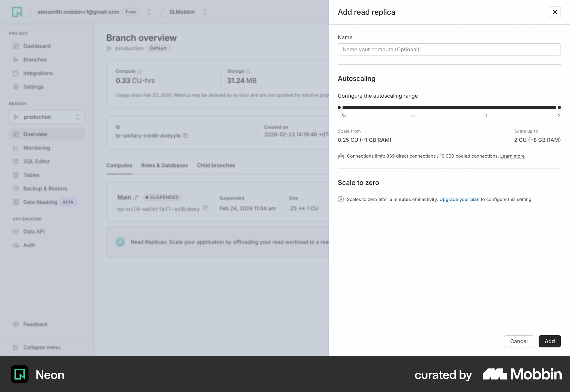
Task: Click the Dashboard sidebar icon
Action: click(x=16, y=46)
